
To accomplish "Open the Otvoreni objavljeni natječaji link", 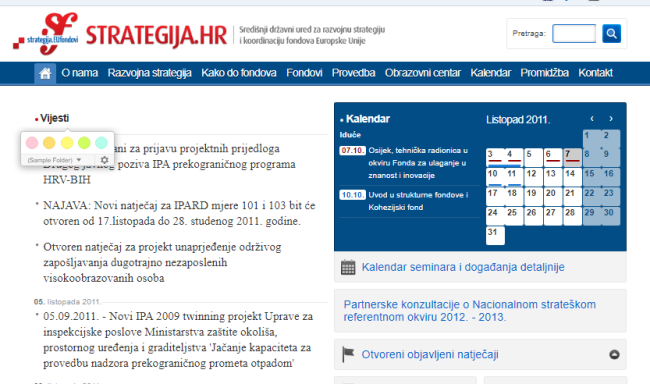I will (430, 355).
